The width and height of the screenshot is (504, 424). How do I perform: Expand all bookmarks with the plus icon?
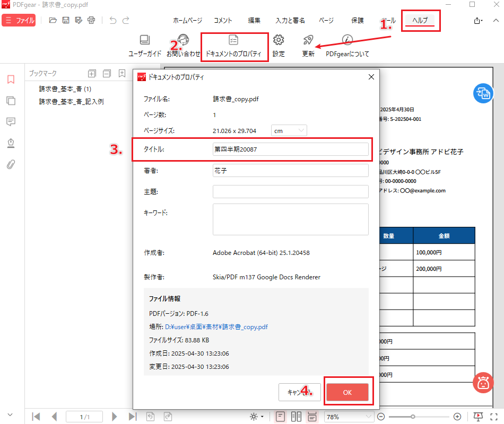[x=92, y=74]
